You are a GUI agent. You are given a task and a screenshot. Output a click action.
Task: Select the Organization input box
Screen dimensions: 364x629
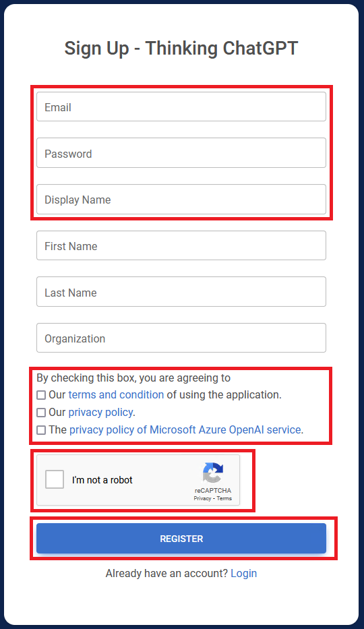181,338
